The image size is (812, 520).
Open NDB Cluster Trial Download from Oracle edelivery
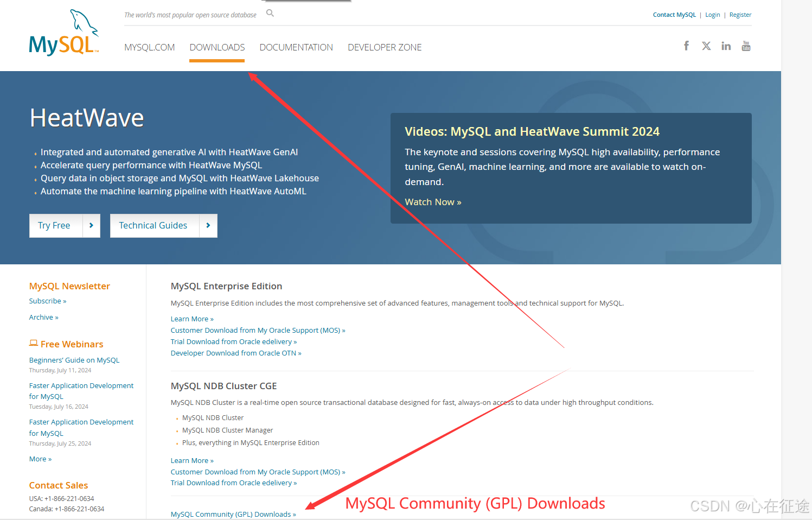click(x=234, y=483)
